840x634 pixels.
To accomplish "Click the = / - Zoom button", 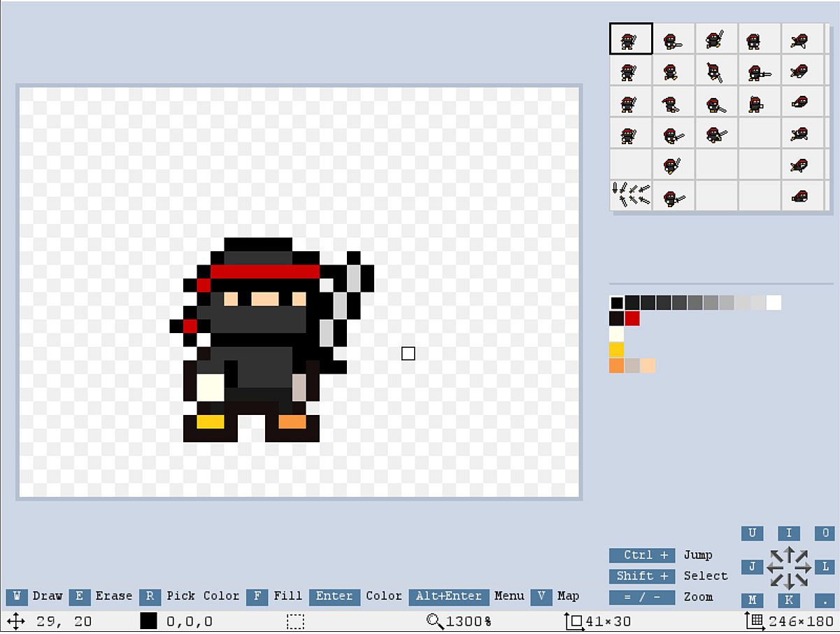I will point(641,598).
